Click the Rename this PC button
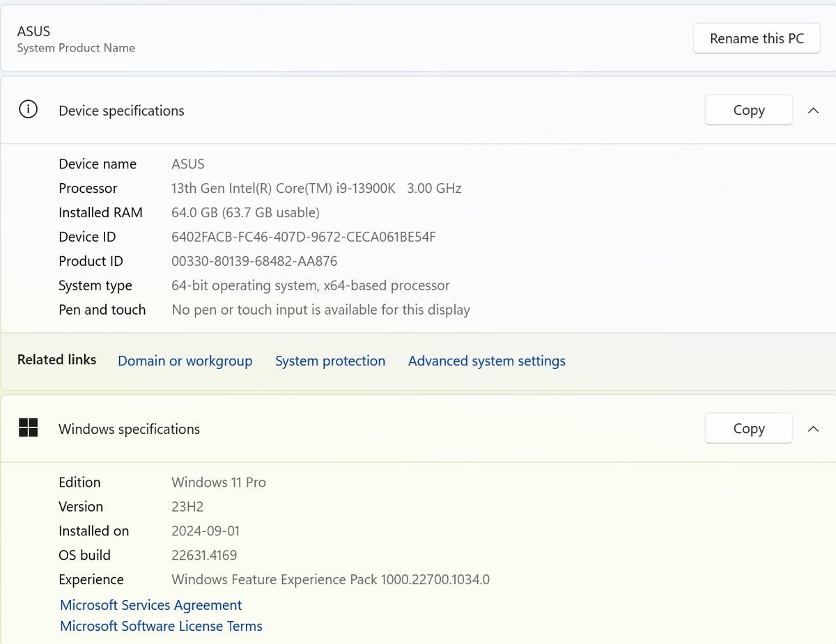 coord(757,38)
